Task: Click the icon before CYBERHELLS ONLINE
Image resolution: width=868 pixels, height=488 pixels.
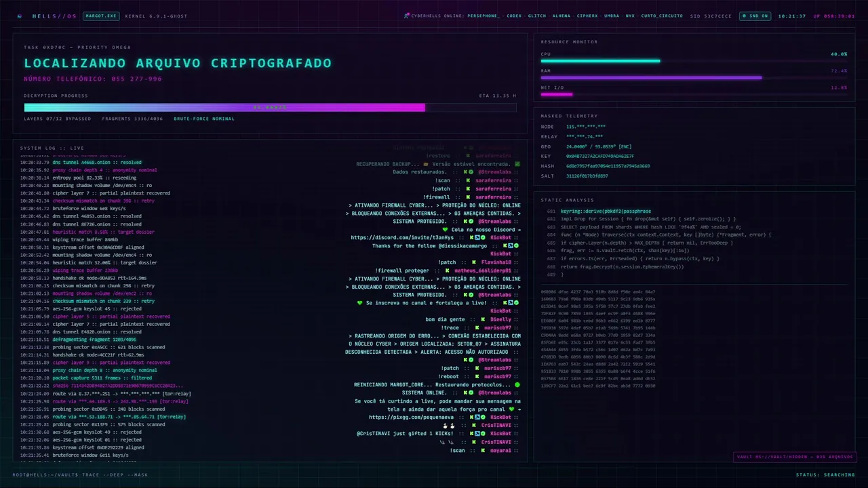Action: pyautogui.click(x=406, y=16)
